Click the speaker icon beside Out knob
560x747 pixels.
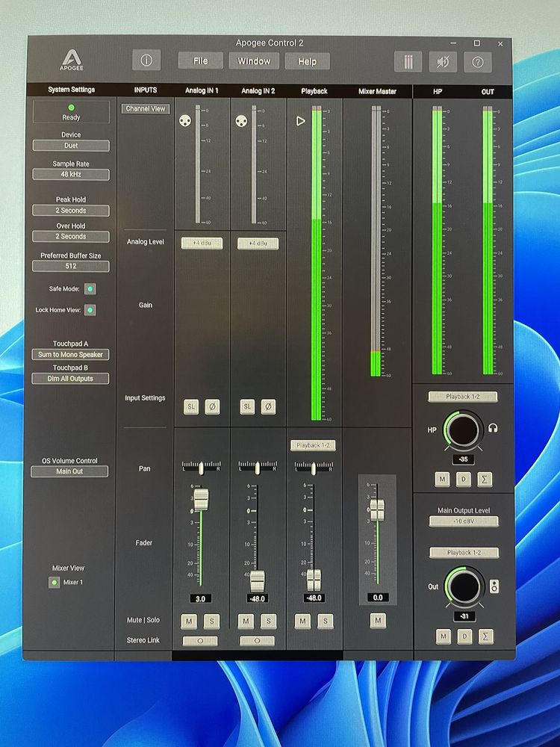coord(494,586)
